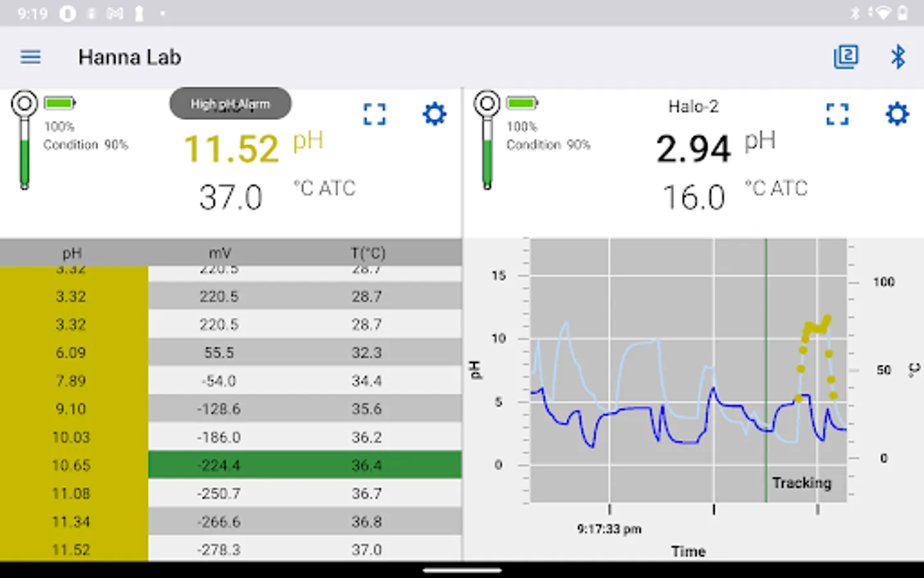Tap left meter Condition 90% label
This screenshot has width=924, height=578.
86,144
